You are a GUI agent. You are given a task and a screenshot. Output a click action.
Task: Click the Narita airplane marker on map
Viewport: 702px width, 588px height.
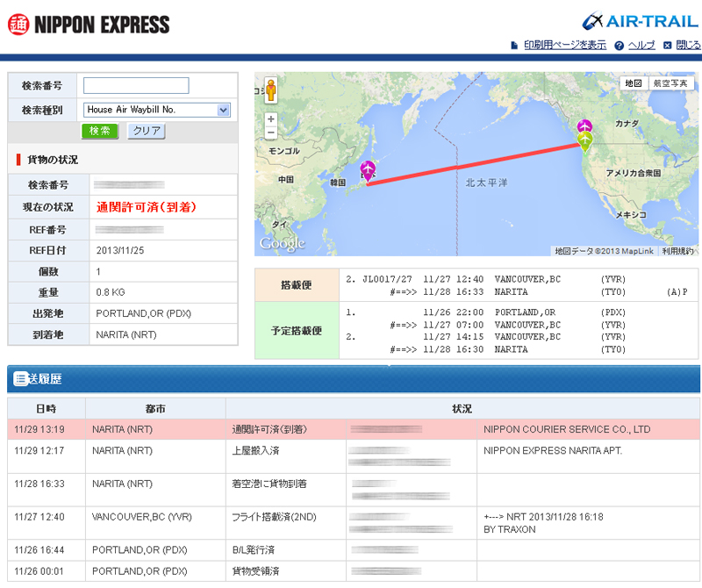tap(368, 171)
